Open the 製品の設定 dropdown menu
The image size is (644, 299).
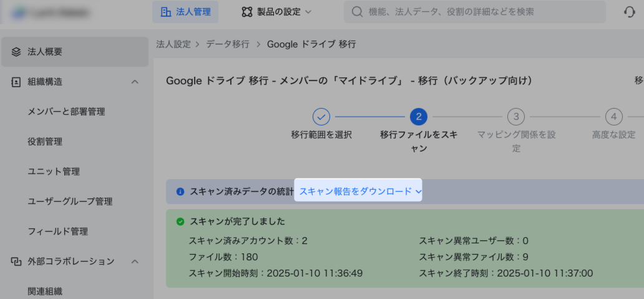click(276, 12)
